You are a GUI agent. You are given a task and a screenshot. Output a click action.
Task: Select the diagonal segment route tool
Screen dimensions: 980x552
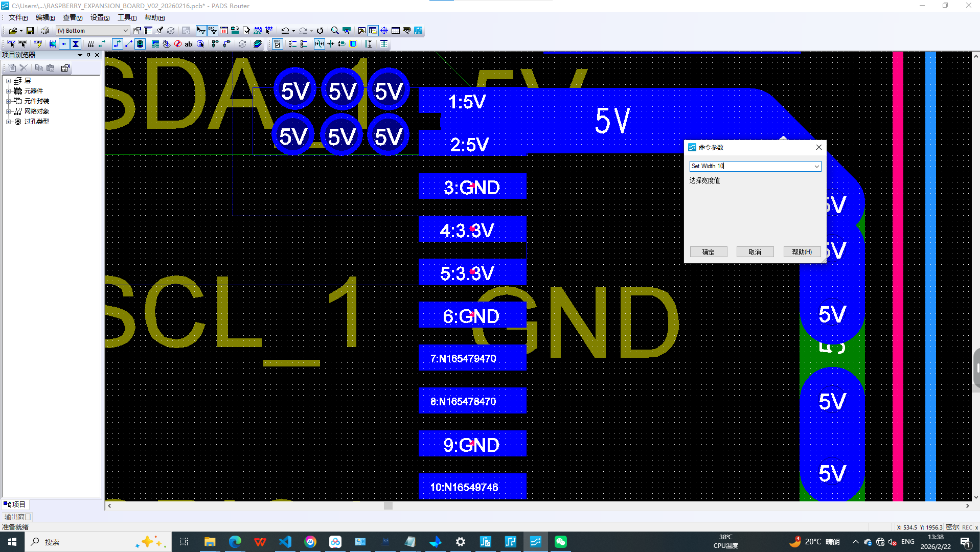pos(129,44)
